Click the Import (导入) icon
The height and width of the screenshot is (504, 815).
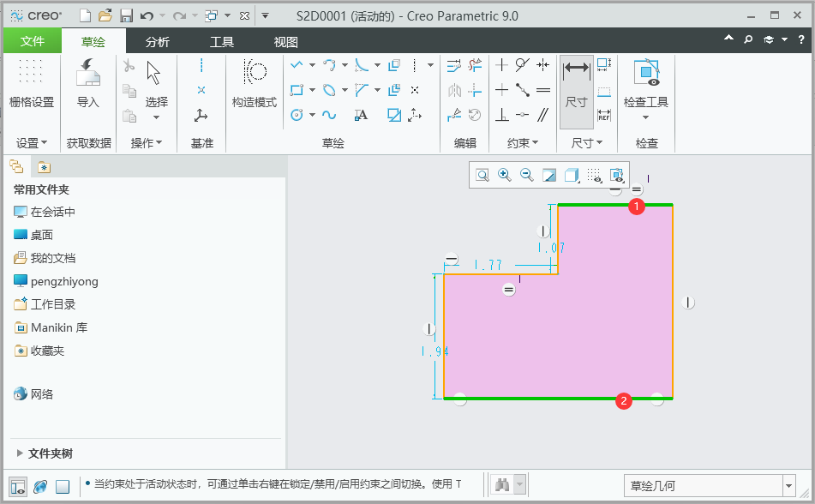87,83
